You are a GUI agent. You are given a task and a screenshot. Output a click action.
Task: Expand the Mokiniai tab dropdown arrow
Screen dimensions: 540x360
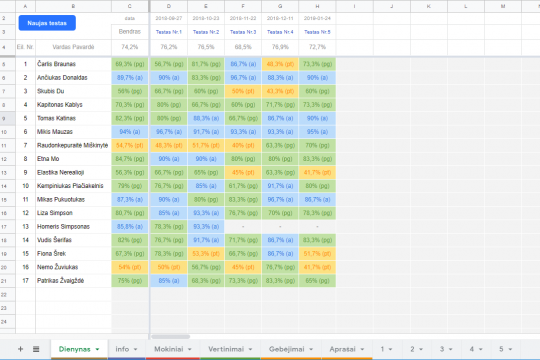[x=189, y=349]
